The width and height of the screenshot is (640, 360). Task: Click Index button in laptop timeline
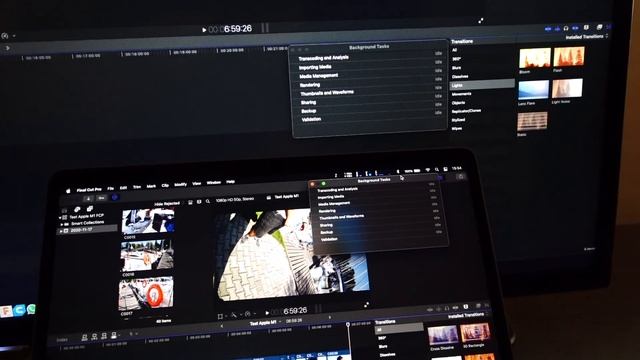62,340
